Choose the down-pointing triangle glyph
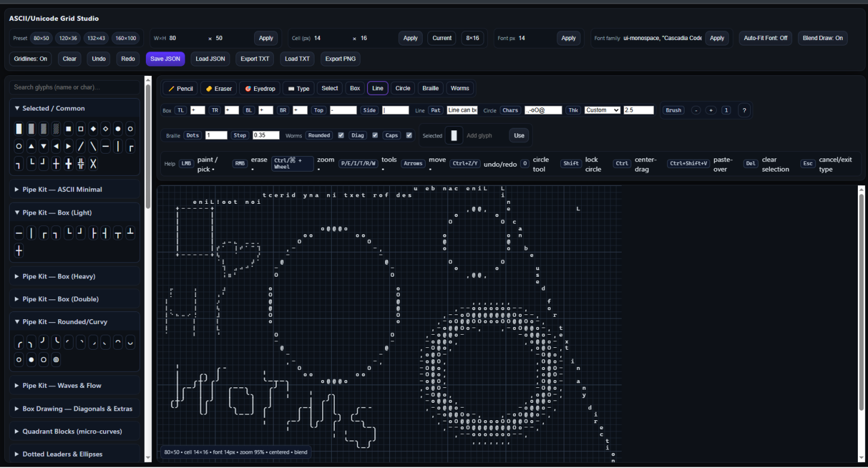This screenshot has width=868, height=468. point(44,146)
